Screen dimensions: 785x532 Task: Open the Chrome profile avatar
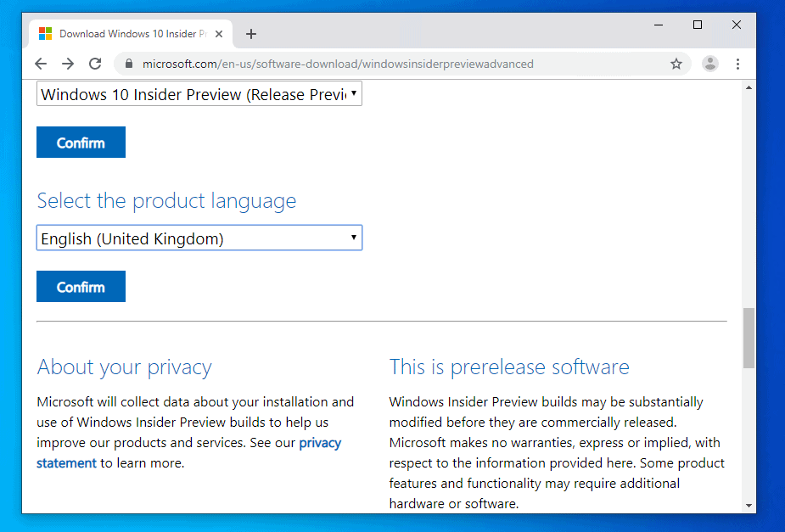coord(710,64)
